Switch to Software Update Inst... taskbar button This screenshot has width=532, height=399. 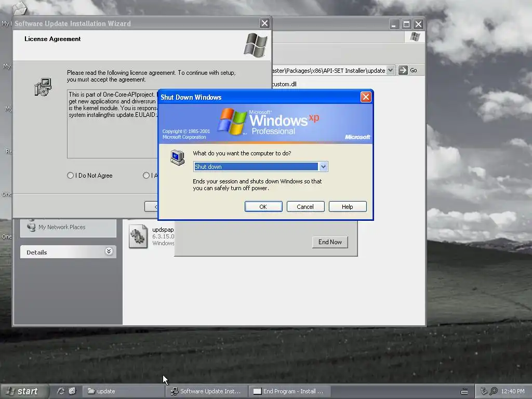206,391
